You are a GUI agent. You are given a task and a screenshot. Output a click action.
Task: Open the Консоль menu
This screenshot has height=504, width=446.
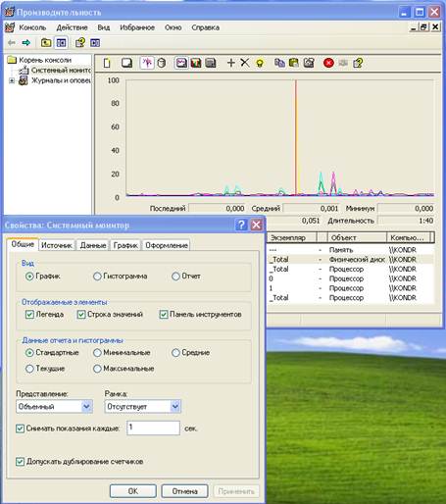coord(32,27)
